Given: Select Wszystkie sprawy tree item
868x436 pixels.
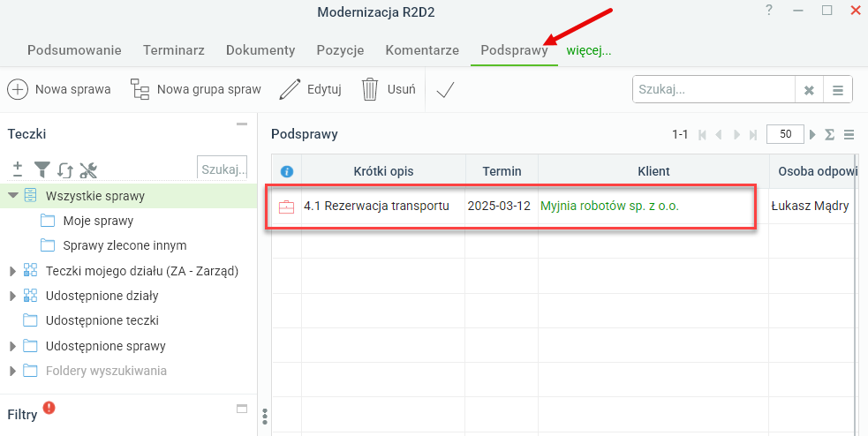Looking at the screenshot, I should 95,196.
